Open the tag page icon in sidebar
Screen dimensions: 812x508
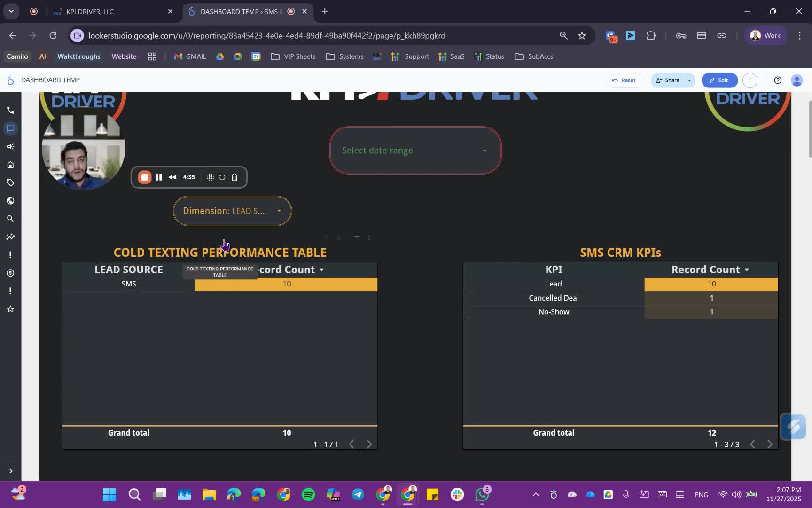pyautogui.click(x=10, y=183)
